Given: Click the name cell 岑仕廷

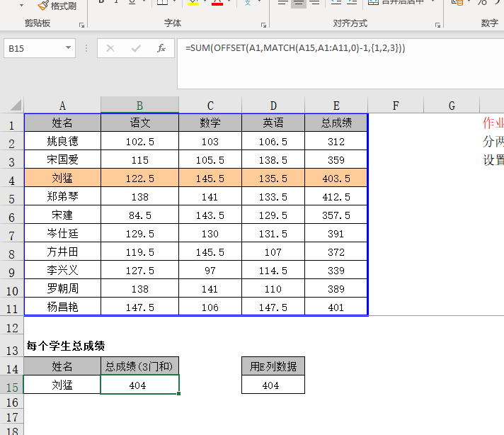Looking at the screenshot, I should coord(62,233).
